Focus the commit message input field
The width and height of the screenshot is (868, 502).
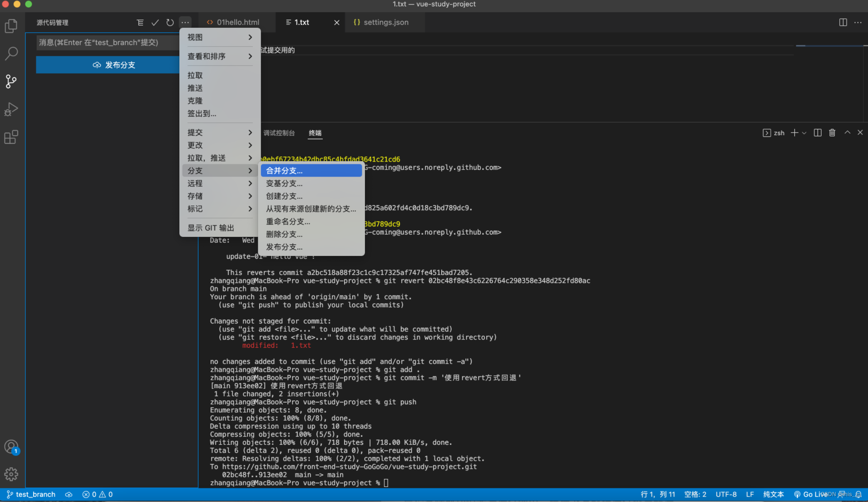tap(108, 42)
